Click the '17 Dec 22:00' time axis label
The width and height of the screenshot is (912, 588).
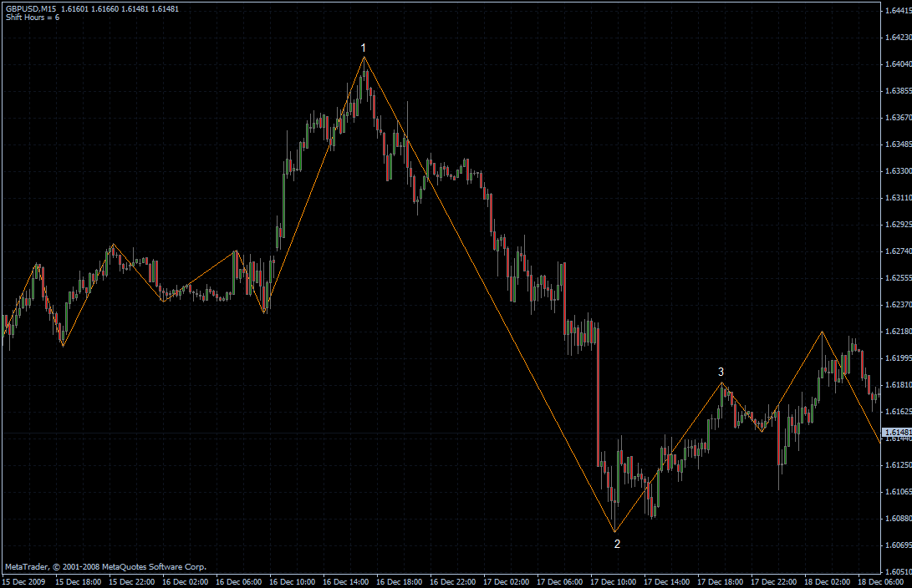click(x=773, y=581)
